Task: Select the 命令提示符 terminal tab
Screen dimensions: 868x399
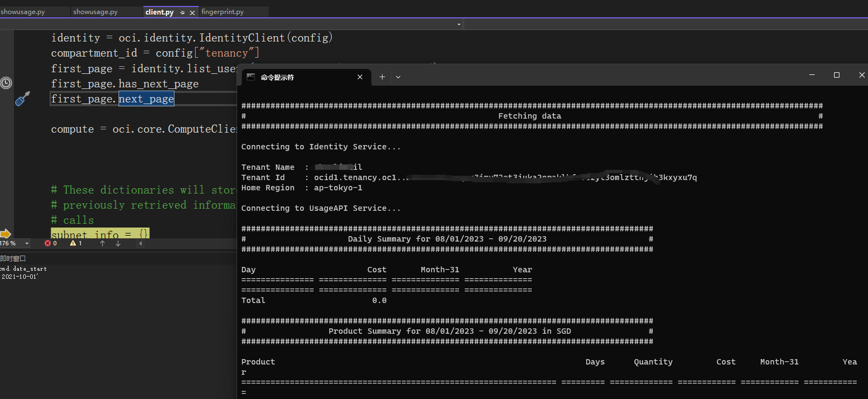Action: click(x=306, y=77)
